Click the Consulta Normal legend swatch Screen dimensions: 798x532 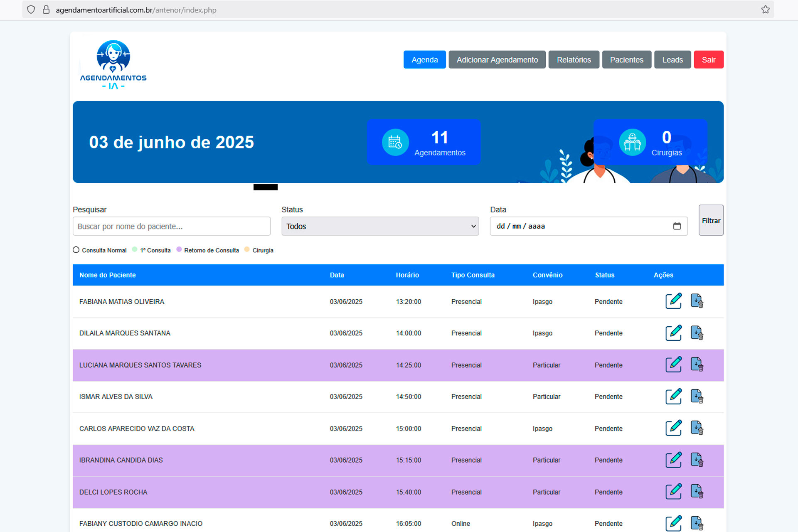[76, 250]
